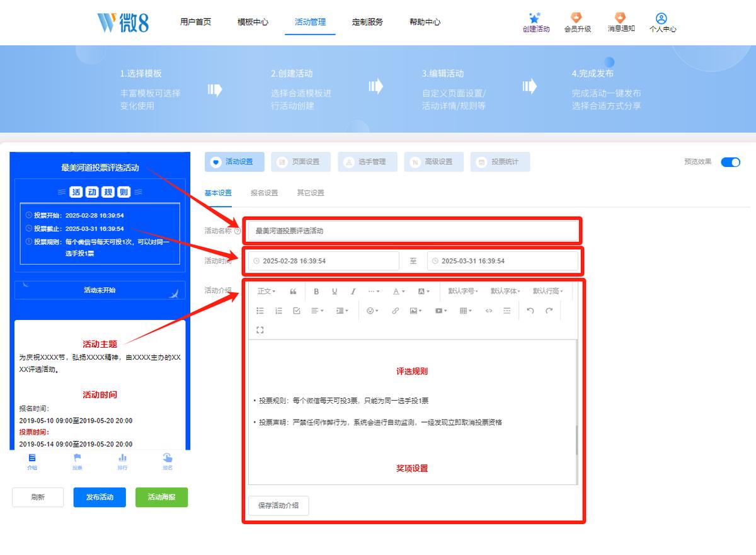Open the insert table dropdown
Image resolution: width=756 pixels, height=555 pixels.
pyautogui.click(x=466, y=311)
